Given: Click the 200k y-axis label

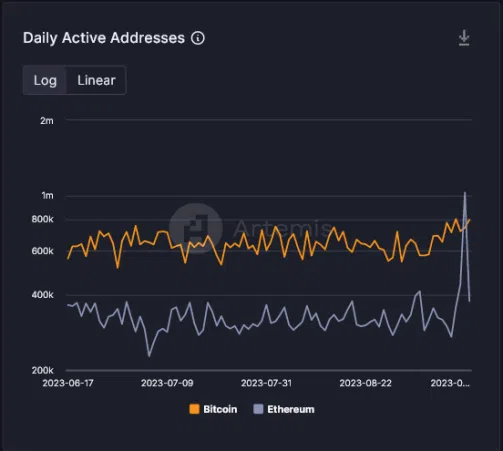Looking at the screenshot, I should [x=42, y=370].
